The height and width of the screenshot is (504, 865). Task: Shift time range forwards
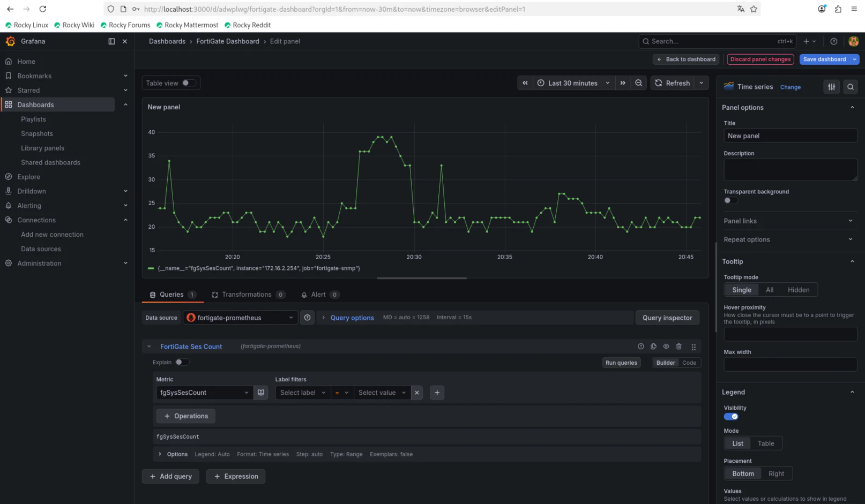(x=623, y=83)
